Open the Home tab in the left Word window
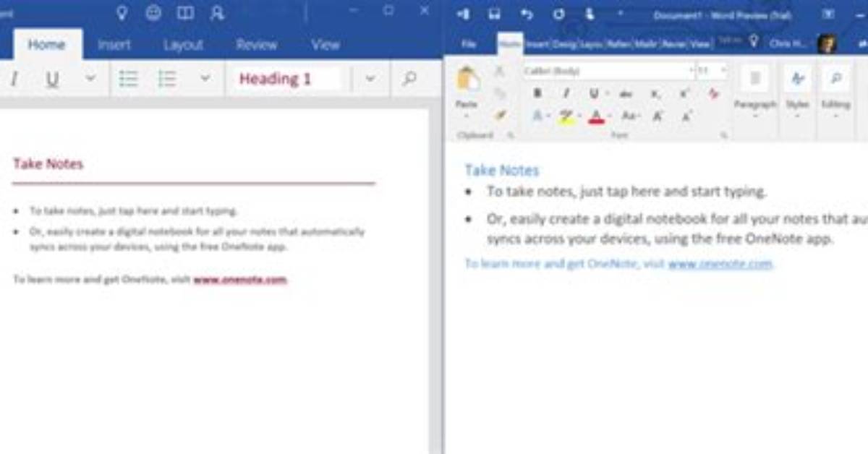Screen dimensions: 868x454 coord(46,45)
